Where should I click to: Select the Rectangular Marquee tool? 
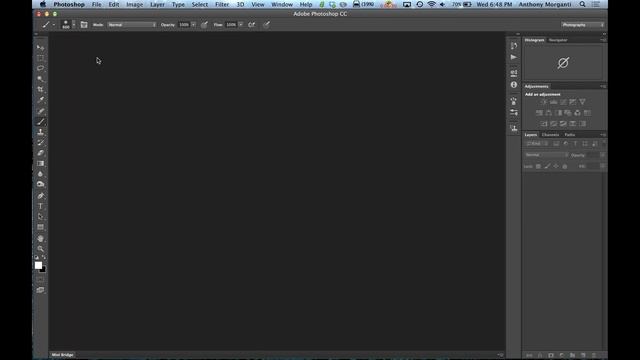[40, 58]
